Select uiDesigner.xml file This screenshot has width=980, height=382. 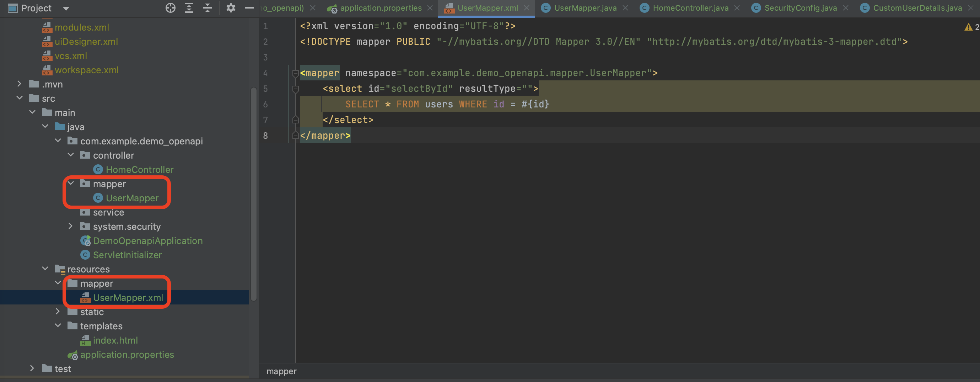pyautogui.click(x=86, y=42)
